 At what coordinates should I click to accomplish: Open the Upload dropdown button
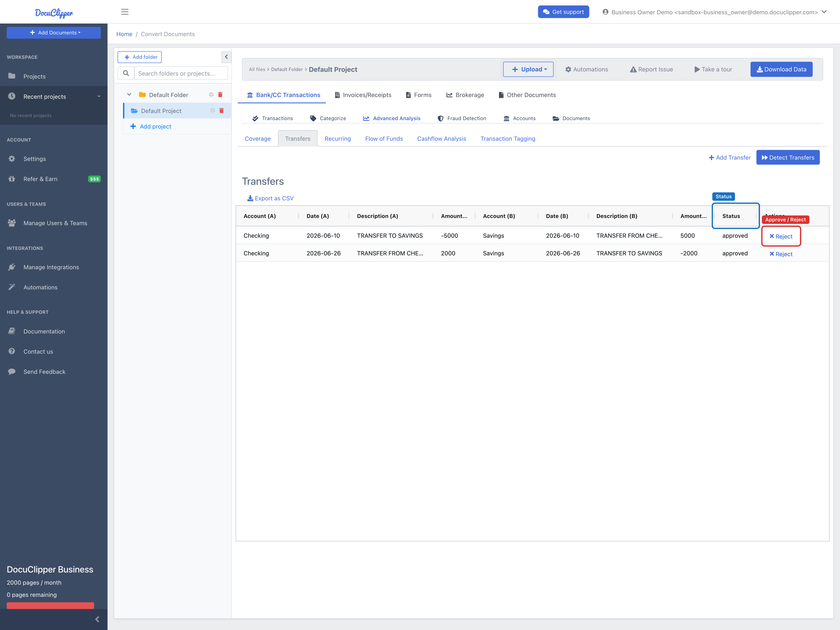click(528, 69)
